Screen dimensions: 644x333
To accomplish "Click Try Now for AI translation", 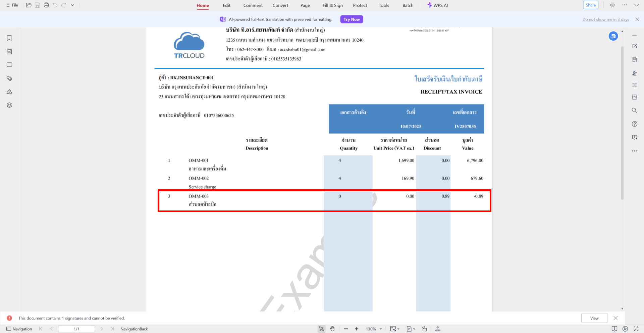I will pos(352,19).
